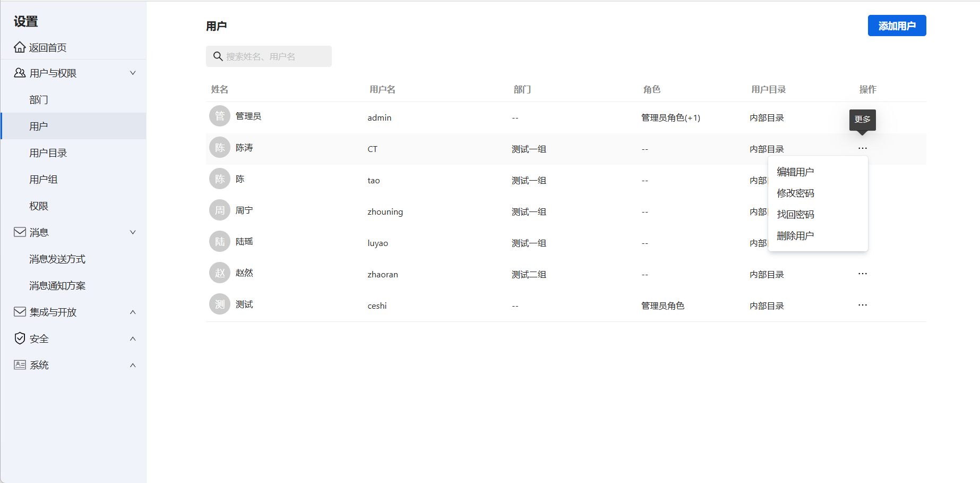This screenshot has width=980, height=483.
Task: Click the admin user's 管 avatar
Action: pos(219,116)
